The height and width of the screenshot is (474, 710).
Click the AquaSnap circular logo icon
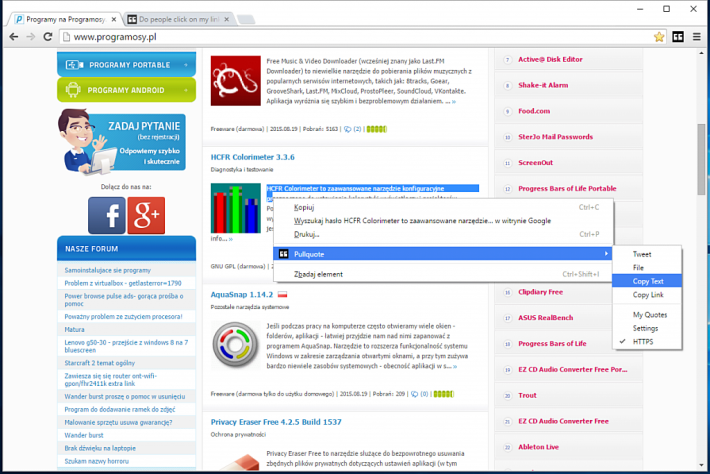(235, 345)
